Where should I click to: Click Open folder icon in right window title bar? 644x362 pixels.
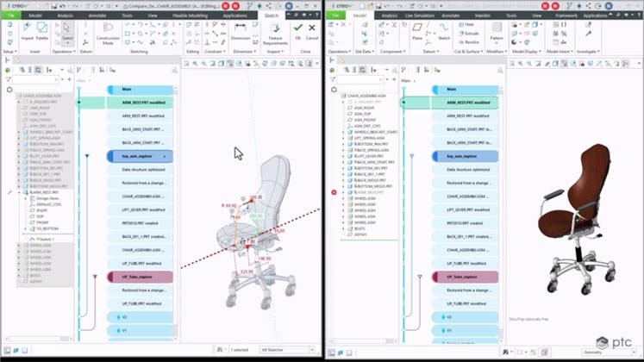(370, 6)
